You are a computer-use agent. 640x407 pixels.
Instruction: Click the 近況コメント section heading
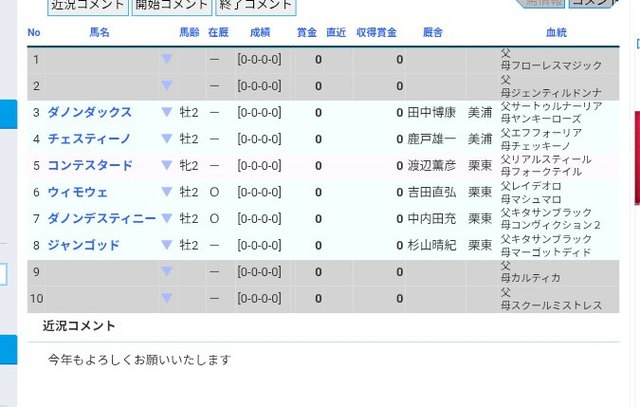pos(79,326)
